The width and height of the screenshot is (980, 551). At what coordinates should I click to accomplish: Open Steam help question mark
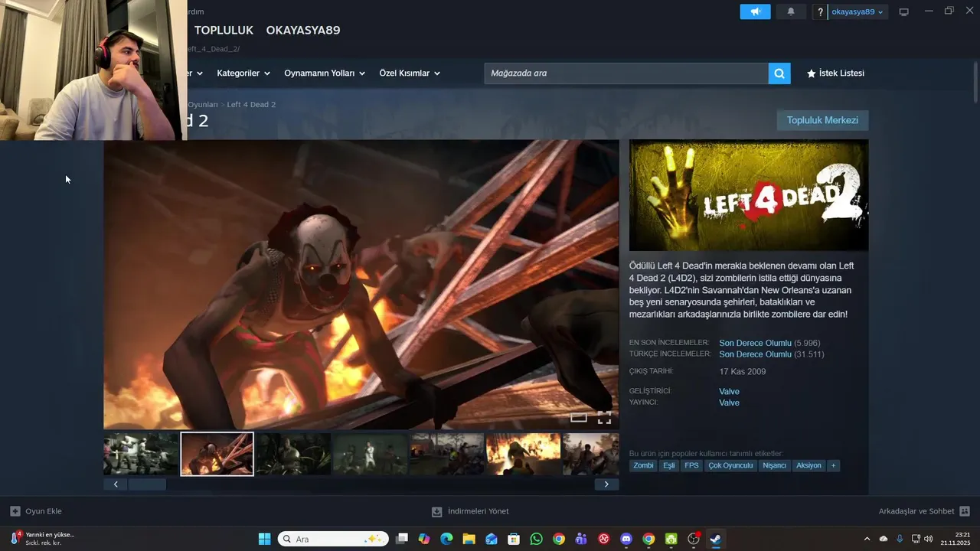point(820,12)
